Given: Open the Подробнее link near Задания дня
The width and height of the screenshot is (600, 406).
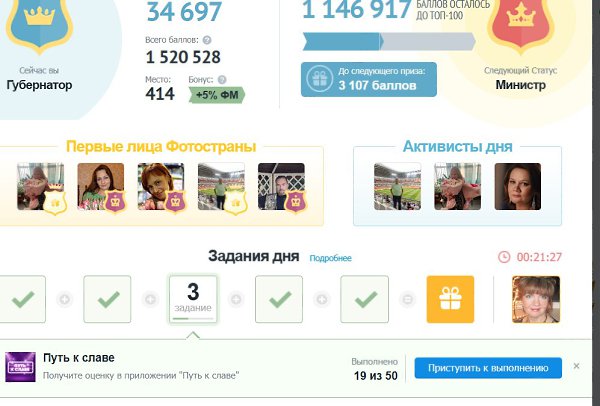Looking at the screenshot, I should point(330,258).
